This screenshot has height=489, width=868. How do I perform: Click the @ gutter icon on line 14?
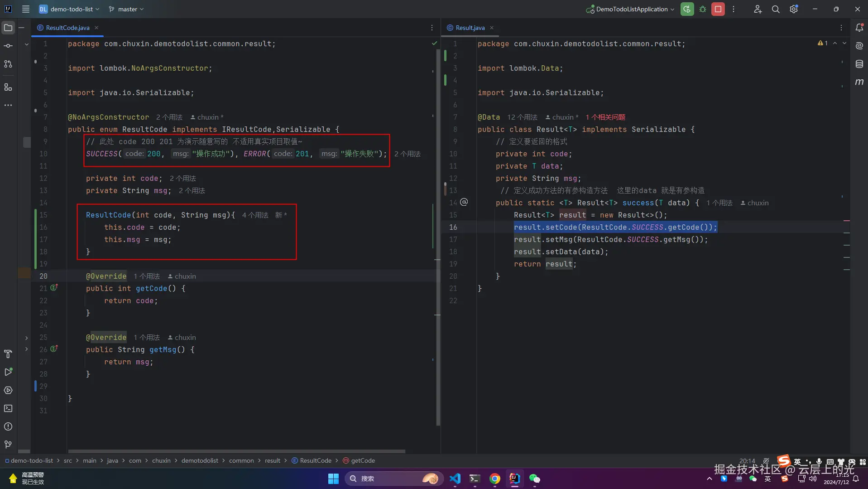click(464, 202)
